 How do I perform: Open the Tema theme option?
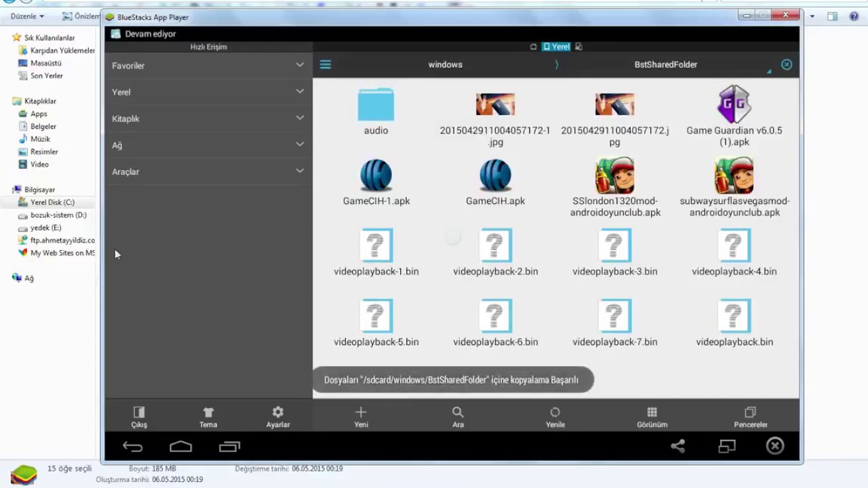pyautogui.click(x=208, y=417)
